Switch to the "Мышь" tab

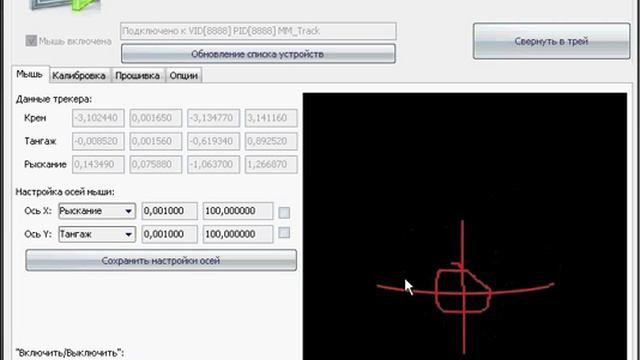point(30,74)
